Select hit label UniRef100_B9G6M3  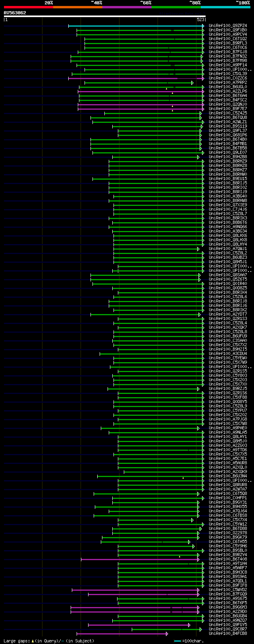pos(228,607)
